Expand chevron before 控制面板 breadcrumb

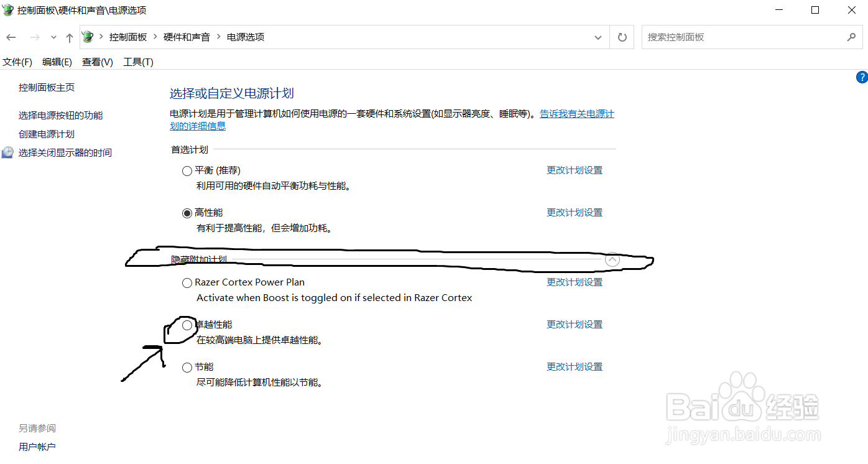(x=101, y=37)
